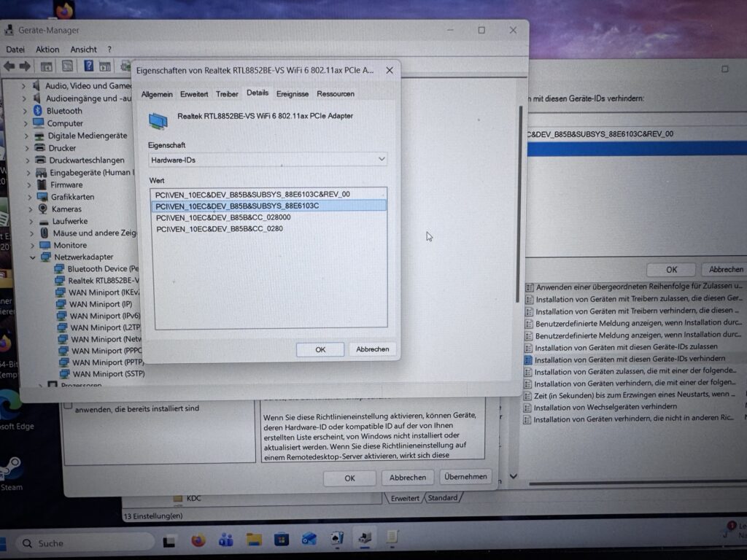Toggle checkbox for already installed devices
The width and height of the screenshot is (747, 560).
tap(68, 405)
